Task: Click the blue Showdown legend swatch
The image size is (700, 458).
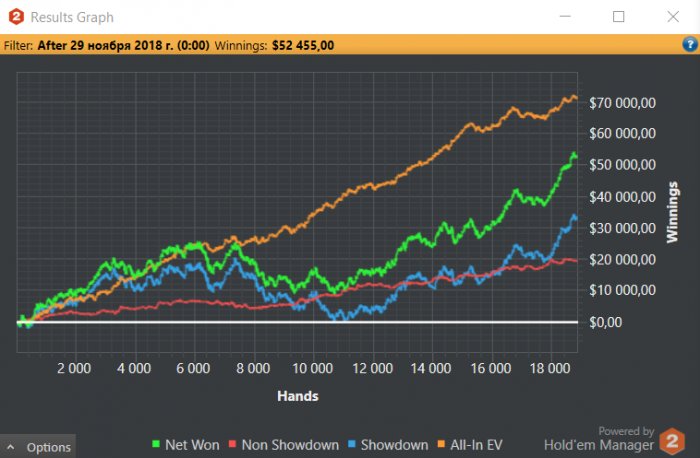Action: 352,444
